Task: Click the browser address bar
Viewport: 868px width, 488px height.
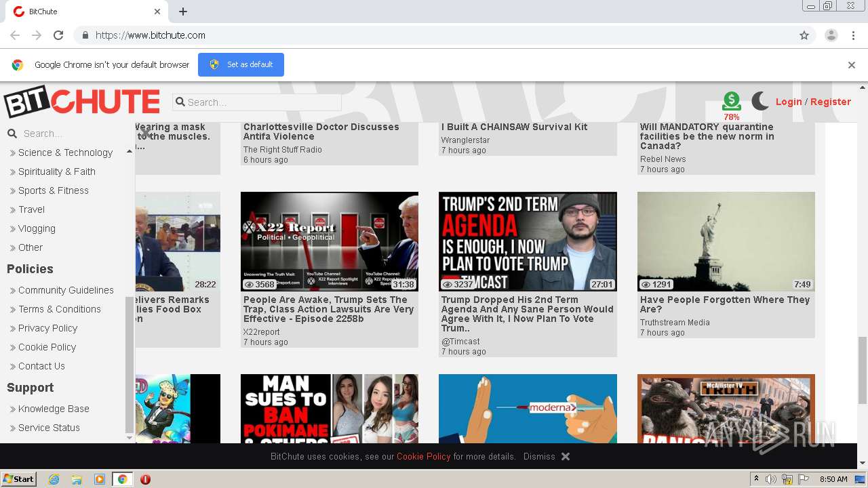Action: click(434, 35)
